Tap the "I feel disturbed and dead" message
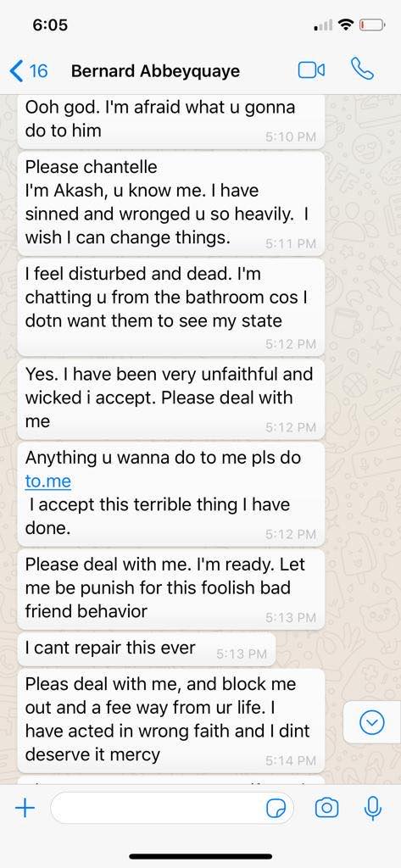 [x=171, y=307]
